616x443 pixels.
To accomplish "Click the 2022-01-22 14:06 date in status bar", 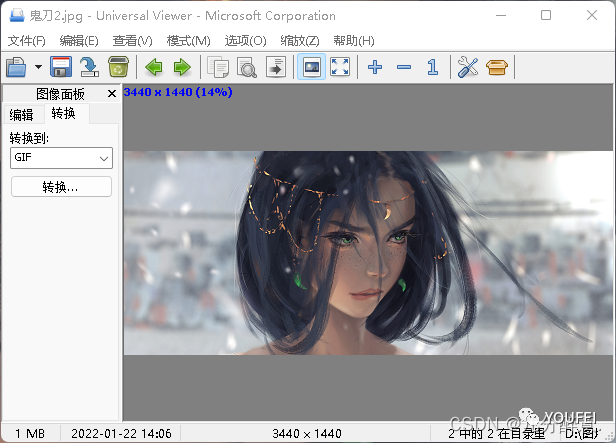I will [121, 434].
